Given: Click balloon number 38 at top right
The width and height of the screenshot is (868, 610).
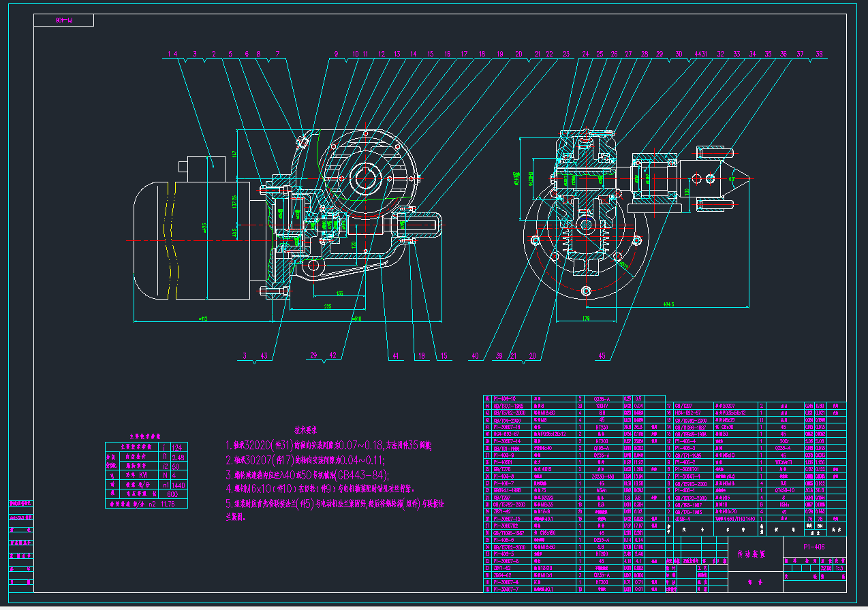Looking at the screenshot, I should pyautogui.click(x=819, y=53).
